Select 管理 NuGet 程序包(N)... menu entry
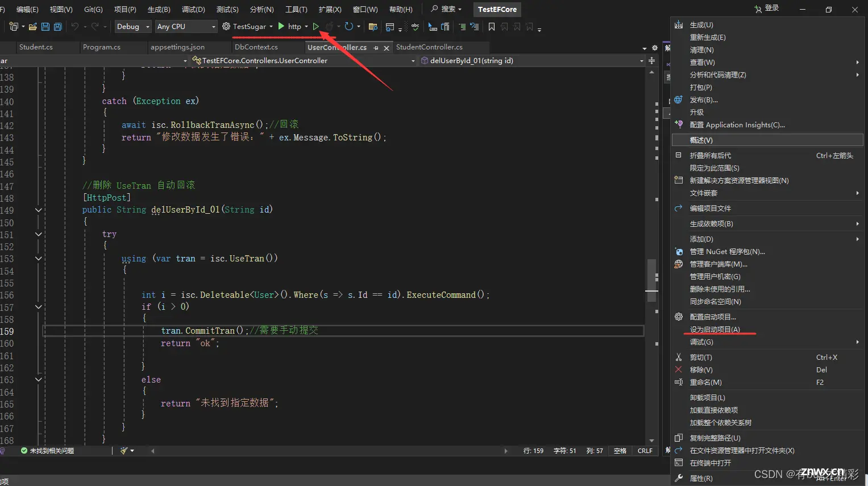Screen dimensions: 868x486 (728, 252)
